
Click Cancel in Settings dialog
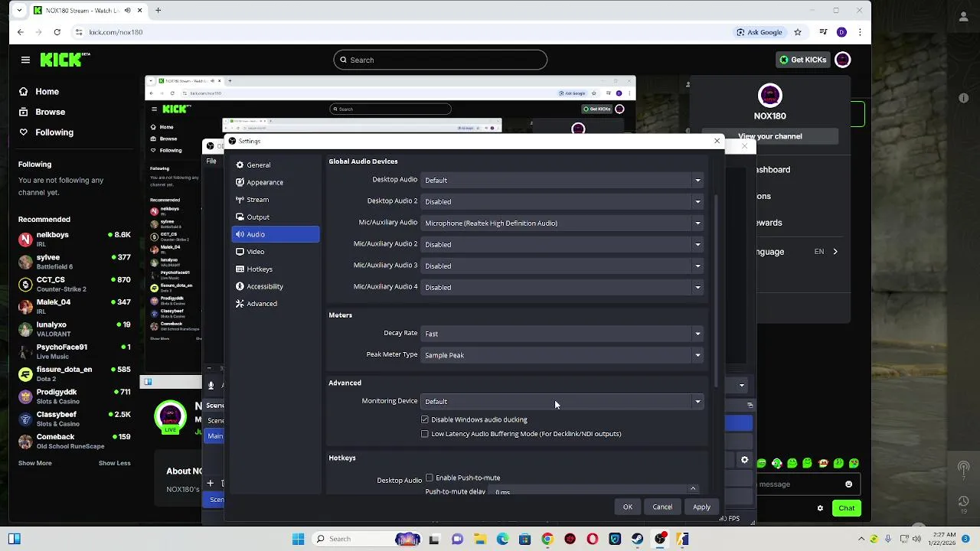point(662,507)
